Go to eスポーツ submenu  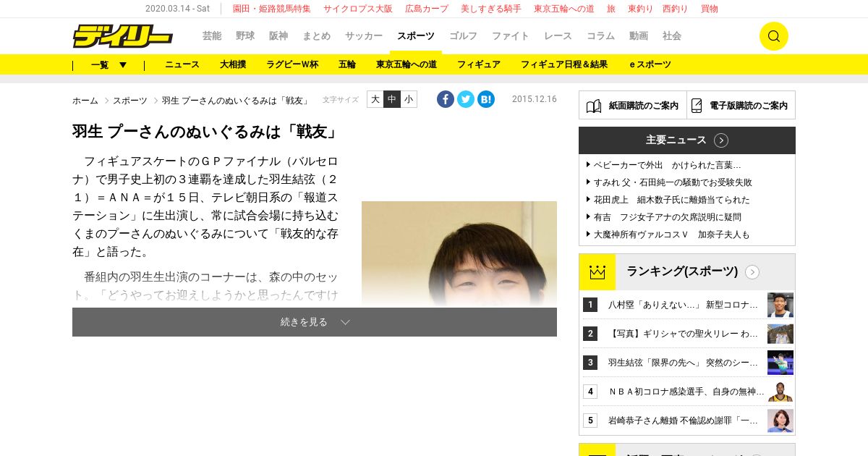coord(650,64)
